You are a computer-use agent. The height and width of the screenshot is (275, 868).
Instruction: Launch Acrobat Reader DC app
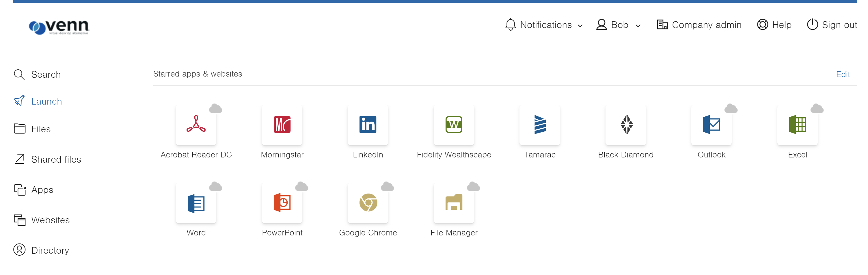pos(196,125)
